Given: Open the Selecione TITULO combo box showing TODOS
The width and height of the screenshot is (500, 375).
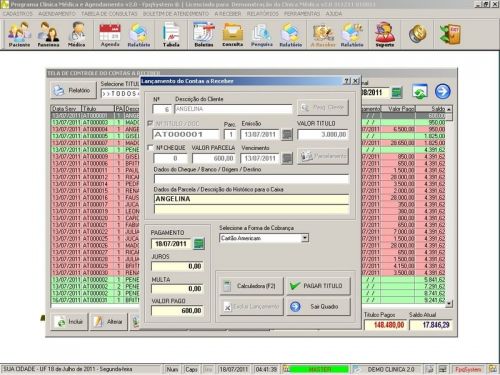Looking at the screenshot, I should (x=120, y=94).
